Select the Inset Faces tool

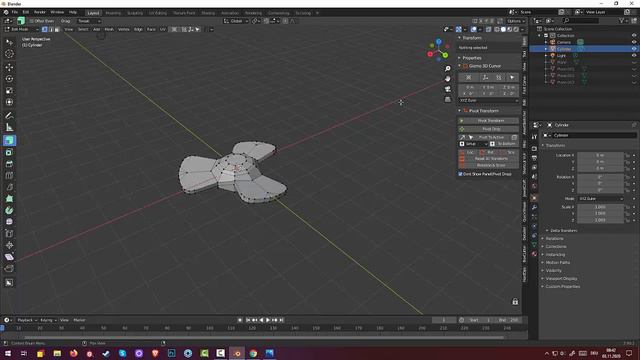coord(9,152)
